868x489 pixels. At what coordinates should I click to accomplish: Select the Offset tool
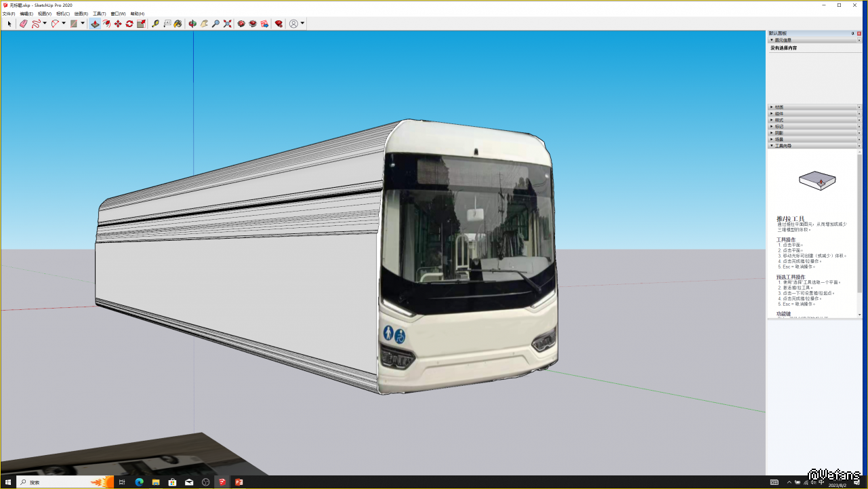coord(106,24)
